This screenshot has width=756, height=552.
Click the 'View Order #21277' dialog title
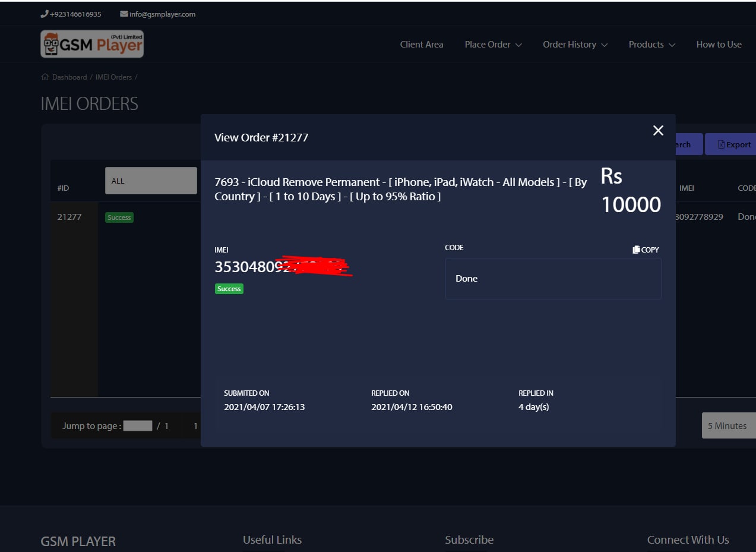pyautogui.click(x=261, y=137)
